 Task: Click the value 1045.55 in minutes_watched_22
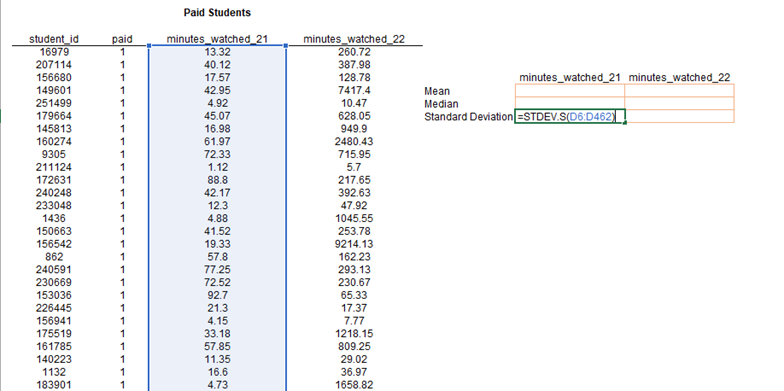point(354,218)
